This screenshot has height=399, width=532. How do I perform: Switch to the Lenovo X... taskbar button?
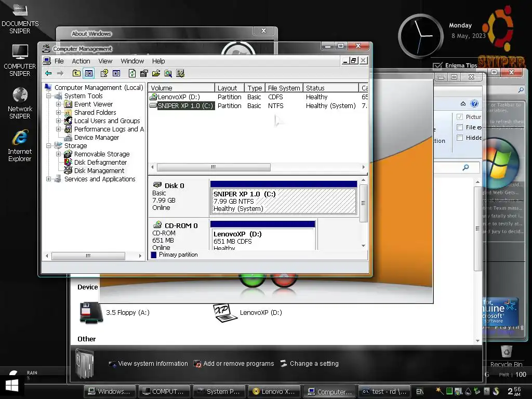pyautogui.click(x=274, y=391)
